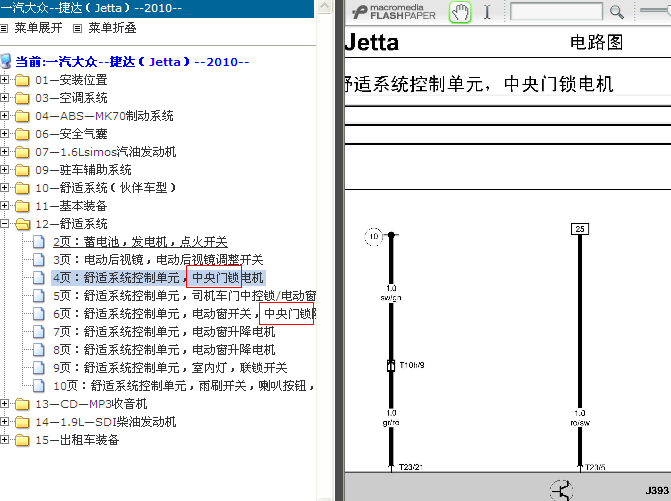Viewport: 671px width, 501px height.
Task: Open 01—安装位置 tree entry
Action: pyautogui.click(x=71, y=80)
